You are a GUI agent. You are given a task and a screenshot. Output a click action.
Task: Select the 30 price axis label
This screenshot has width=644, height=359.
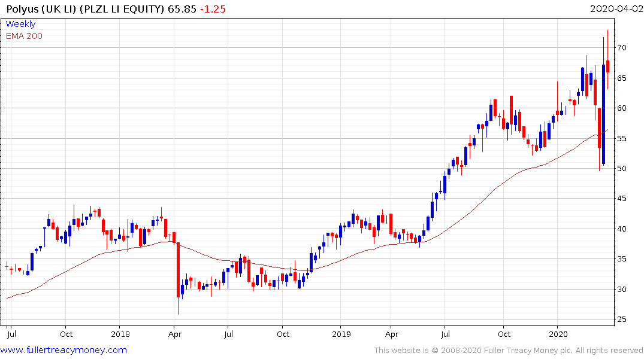point(621,289)
